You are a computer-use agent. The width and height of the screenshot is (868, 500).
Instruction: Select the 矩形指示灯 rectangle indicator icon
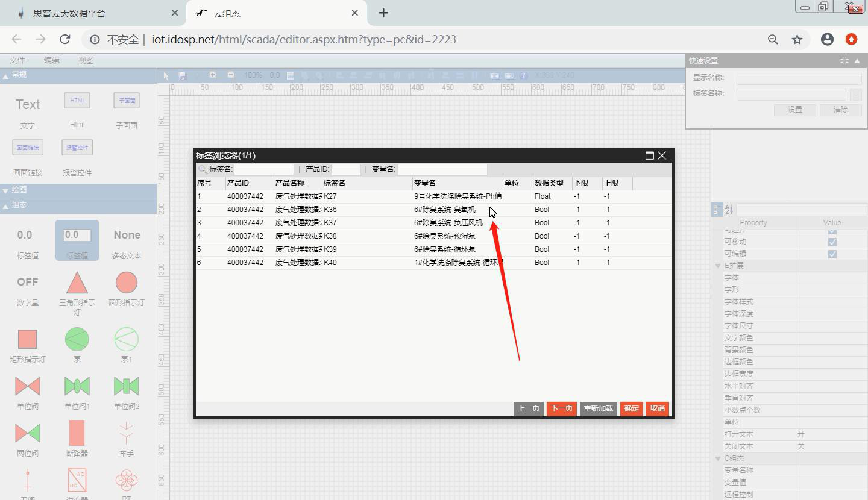[x=27, y=339]
